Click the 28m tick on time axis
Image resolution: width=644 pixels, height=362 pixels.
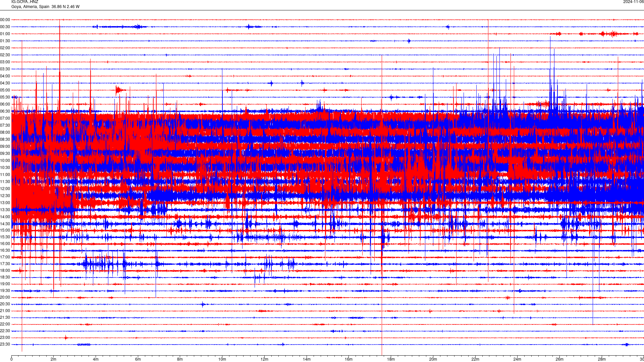(x=602, y=359)
